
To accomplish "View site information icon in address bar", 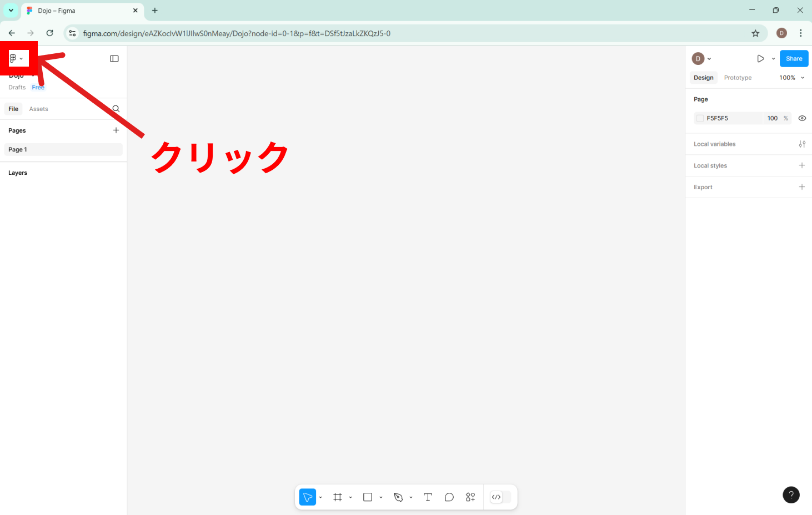I will point(72,33).
